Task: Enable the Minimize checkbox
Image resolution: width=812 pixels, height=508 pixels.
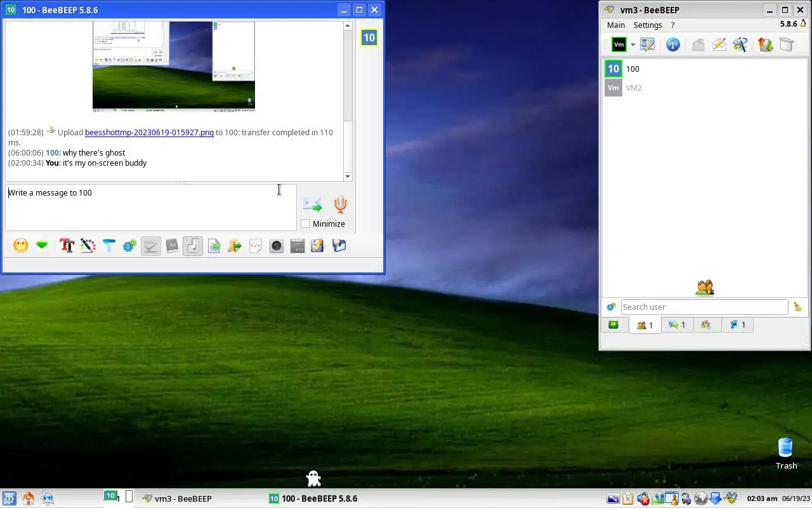Action: (305, 224)
